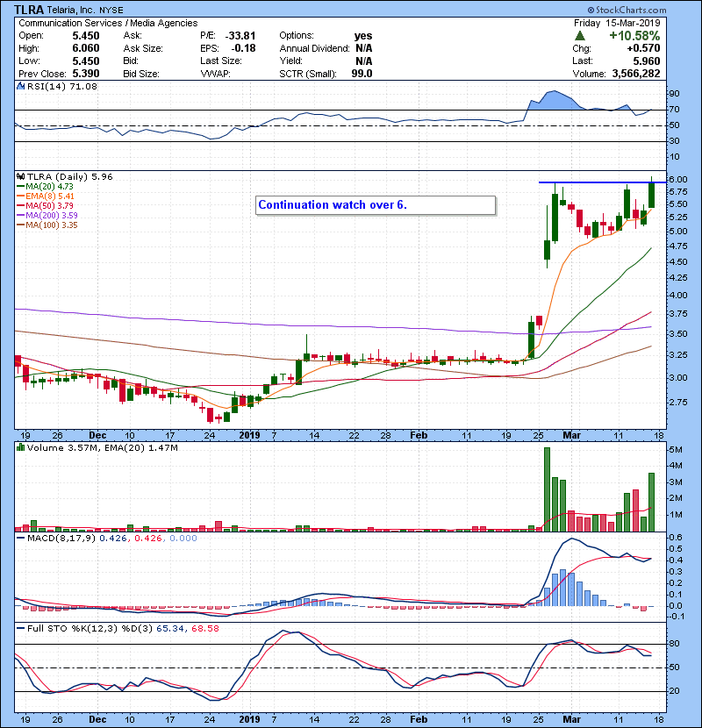The image size is (702, 728).
Task: Select the MA(200) 3.59 legend entry
Action: 47,216
